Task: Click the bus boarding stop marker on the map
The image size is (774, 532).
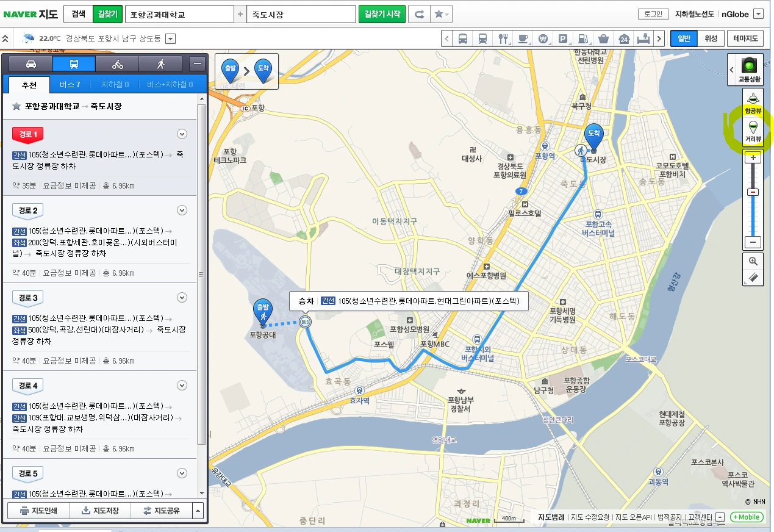Action: point(305,322)
